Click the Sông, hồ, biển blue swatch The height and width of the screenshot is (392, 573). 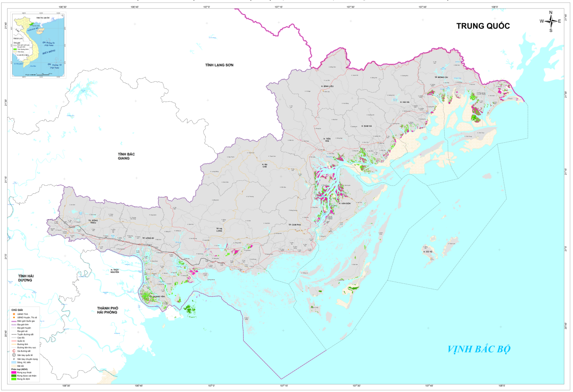(14, 362)
